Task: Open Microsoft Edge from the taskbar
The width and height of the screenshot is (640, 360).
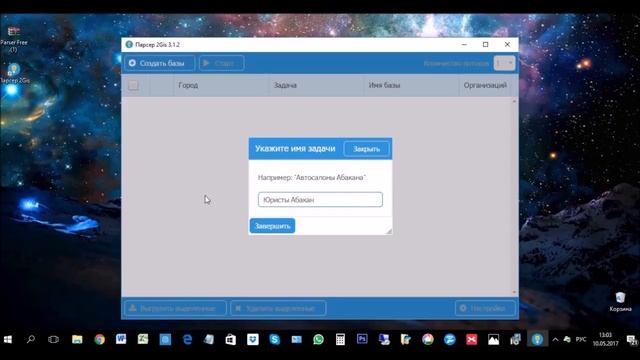Action: click(187, 340)
